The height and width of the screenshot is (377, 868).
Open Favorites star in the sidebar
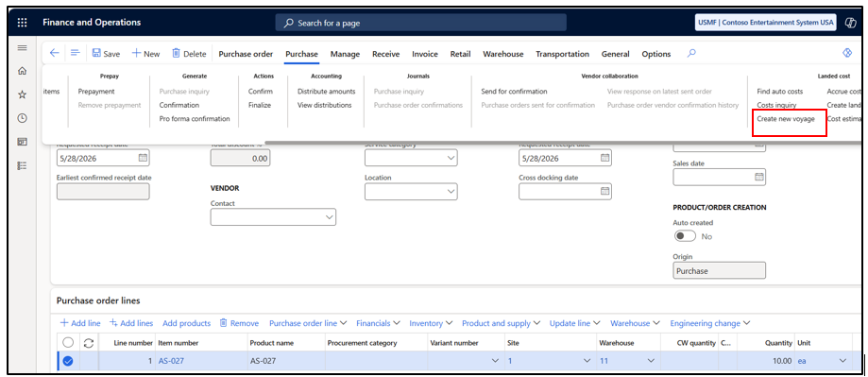22,94
